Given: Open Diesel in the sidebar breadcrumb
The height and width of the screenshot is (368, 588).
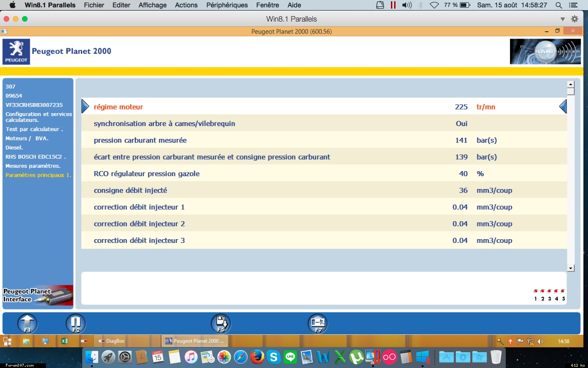Looking at the screenshot, I should 14,148.
